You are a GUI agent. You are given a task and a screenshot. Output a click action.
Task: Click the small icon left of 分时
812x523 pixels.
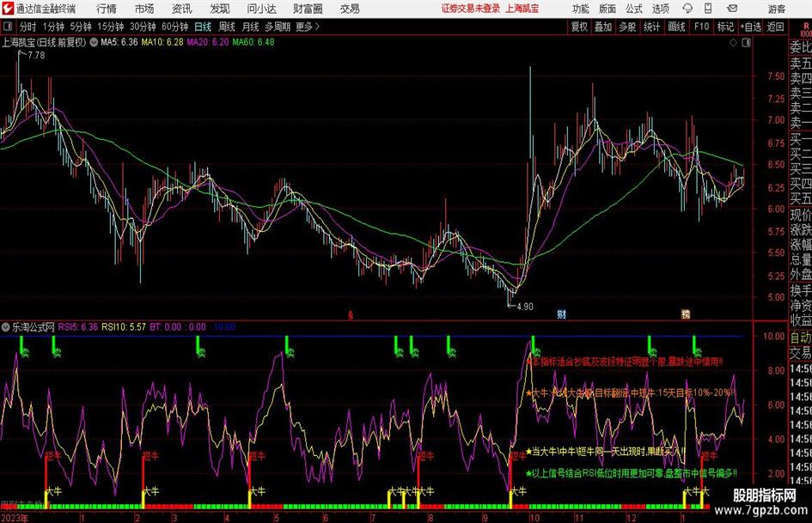click(8, 26)
